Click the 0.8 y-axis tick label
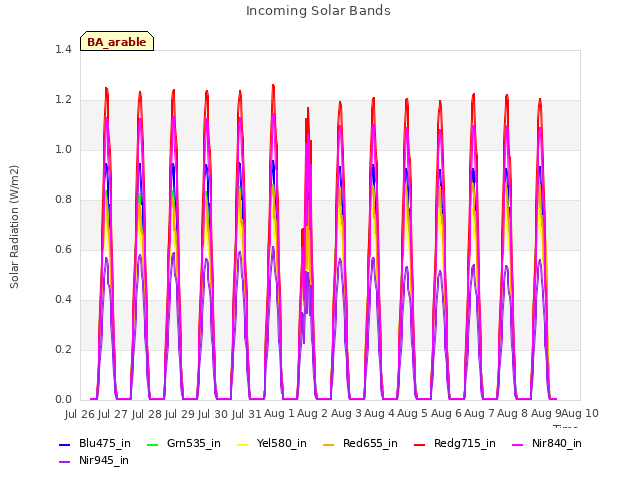The width and height of the screenshot is (640, 480). 63,200
